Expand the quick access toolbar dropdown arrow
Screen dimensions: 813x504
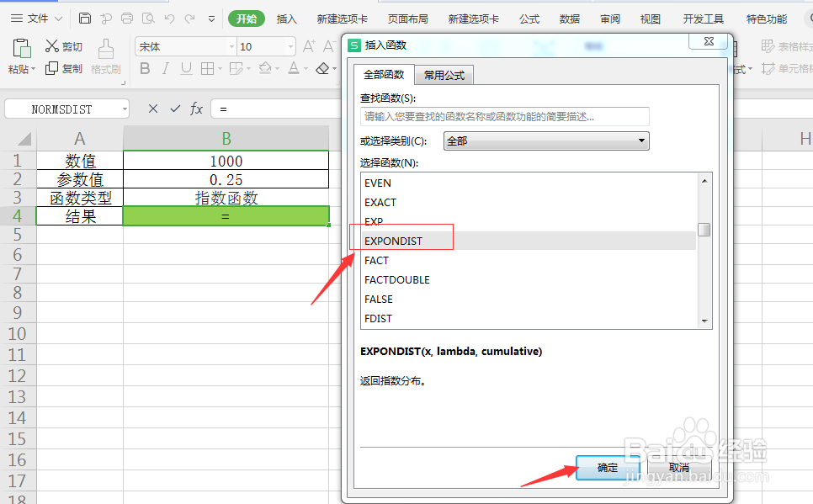tap(211, 19)
